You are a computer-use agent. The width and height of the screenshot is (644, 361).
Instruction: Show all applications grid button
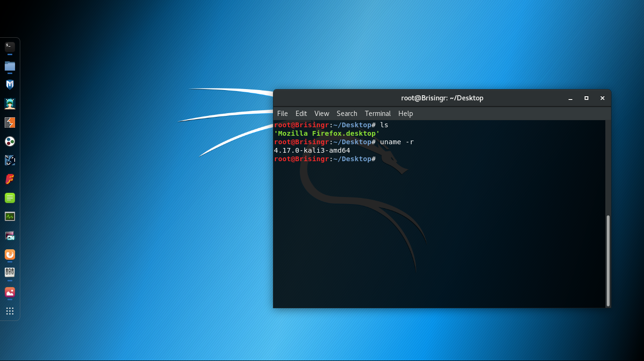coord(10,311)
